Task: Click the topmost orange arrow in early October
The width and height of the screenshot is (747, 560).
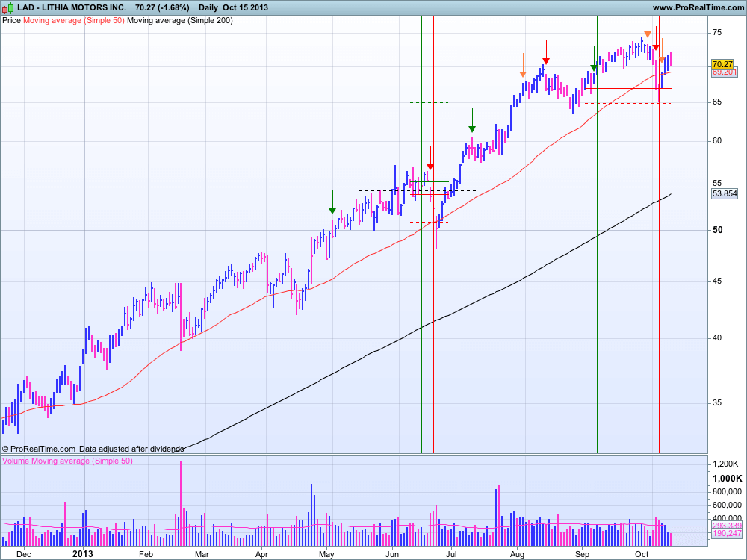Action: (647, 34)
